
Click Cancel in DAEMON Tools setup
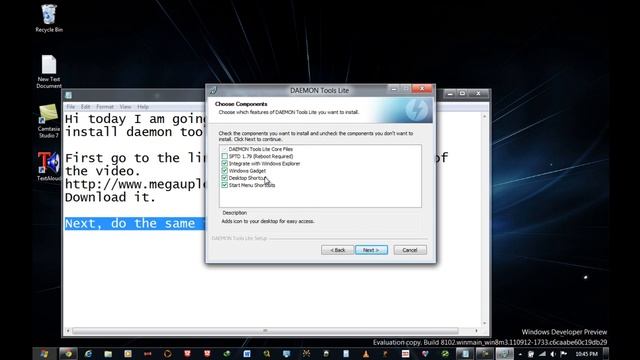coord(410,250)
